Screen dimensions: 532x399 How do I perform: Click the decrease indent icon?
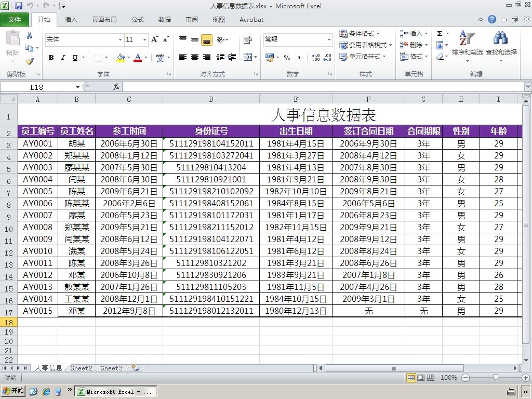pos(220,57)
